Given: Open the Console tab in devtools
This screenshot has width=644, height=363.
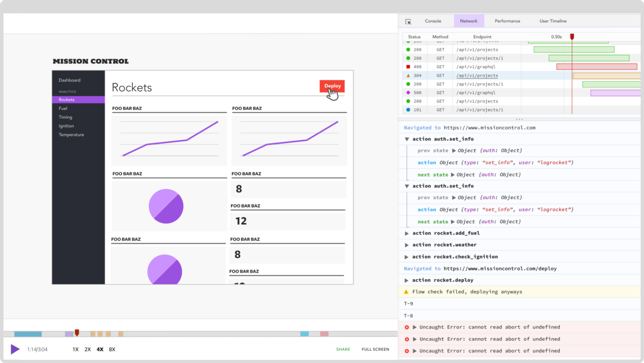Looking at the screenshot, I should point(432,21).
